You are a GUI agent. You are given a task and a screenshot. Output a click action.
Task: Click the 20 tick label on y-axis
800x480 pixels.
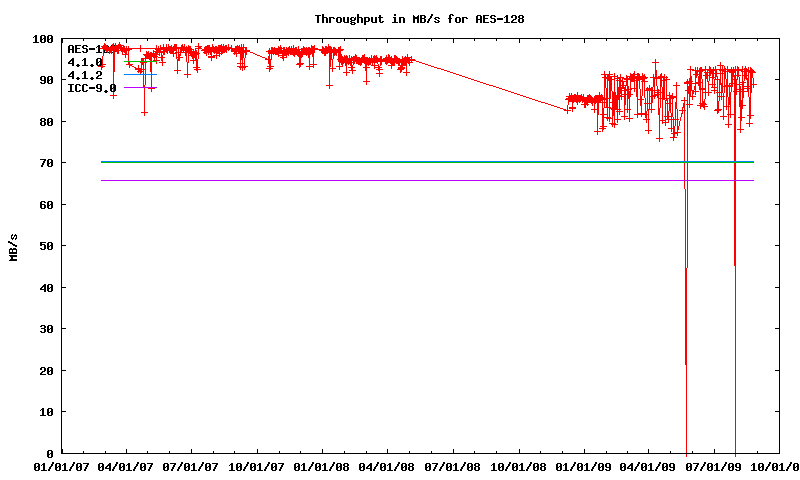point(46,370)
